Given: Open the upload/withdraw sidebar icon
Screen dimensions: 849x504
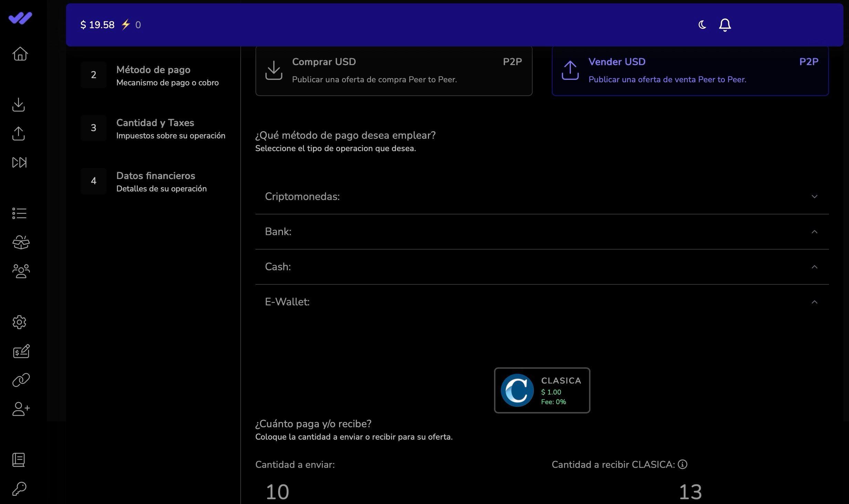Looking at the screenshot, I should 19,134.
